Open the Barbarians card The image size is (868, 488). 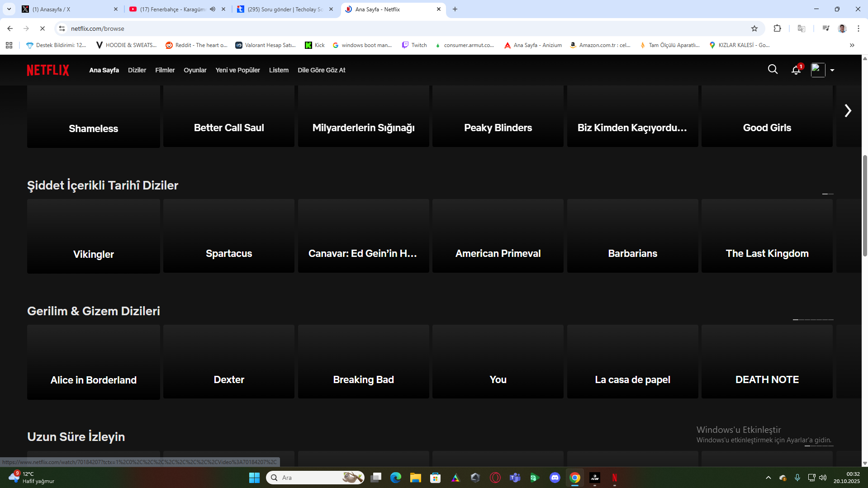click(x=632, y=236)
